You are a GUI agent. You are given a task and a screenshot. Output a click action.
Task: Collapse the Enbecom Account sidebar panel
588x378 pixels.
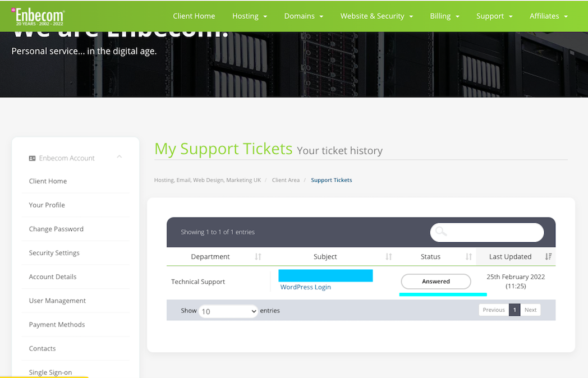coord(120,156)
